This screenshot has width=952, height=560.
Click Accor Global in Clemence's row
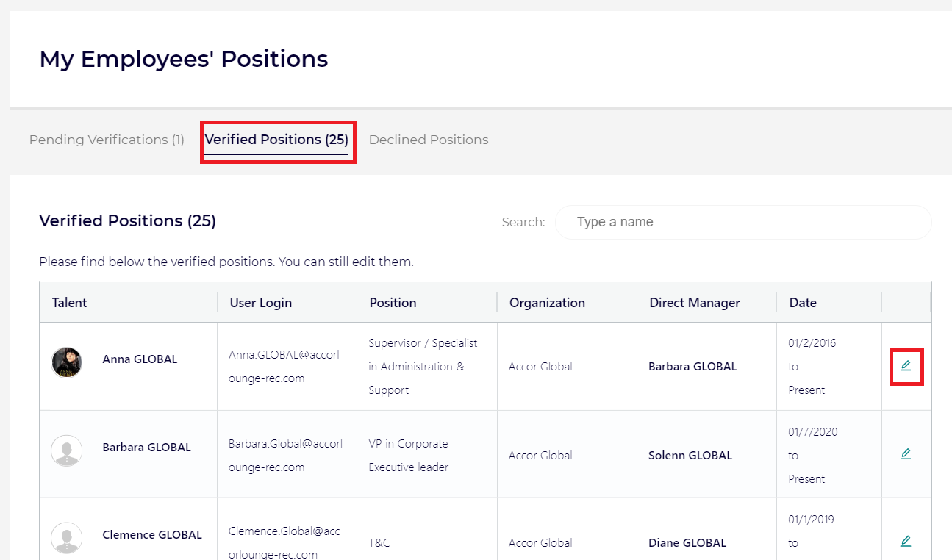click(540, 542)
